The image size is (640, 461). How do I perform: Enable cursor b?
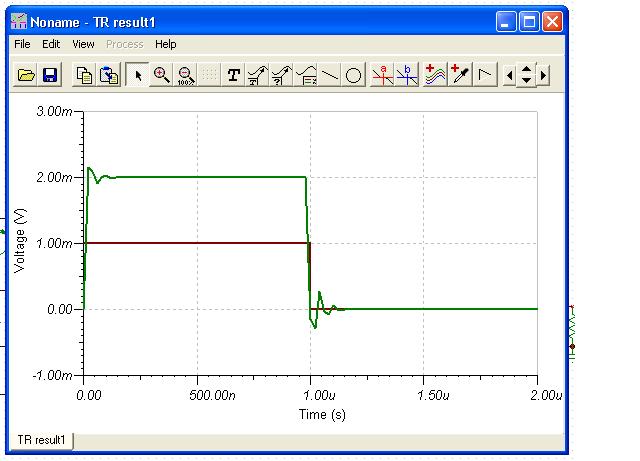coord(407,75)
